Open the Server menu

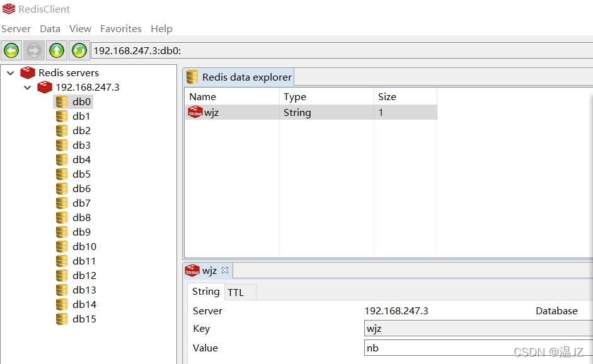(16, 29)
